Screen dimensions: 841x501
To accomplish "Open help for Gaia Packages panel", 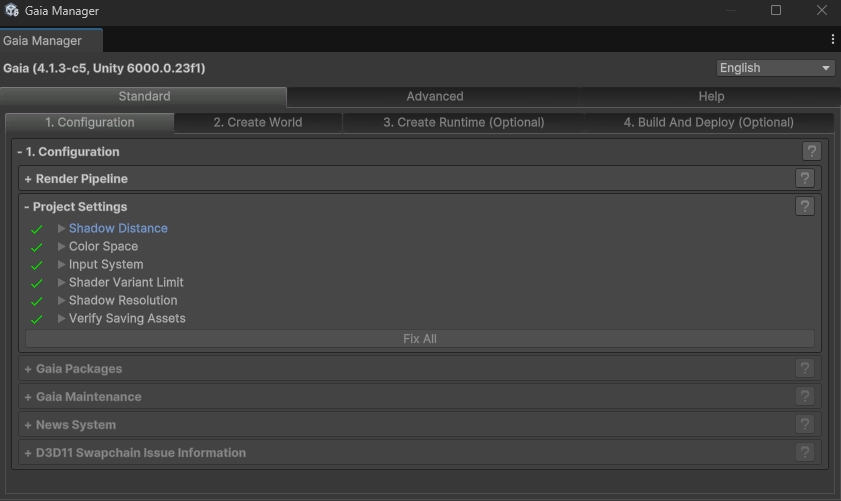I will click(x=805, y=369).
